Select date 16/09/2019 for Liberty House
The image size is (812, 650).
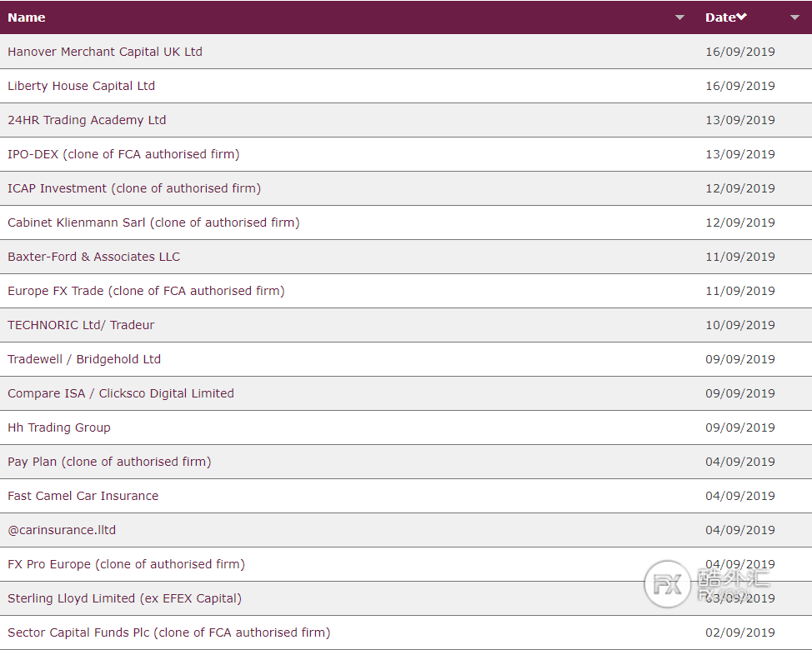(x=740, y=86)
